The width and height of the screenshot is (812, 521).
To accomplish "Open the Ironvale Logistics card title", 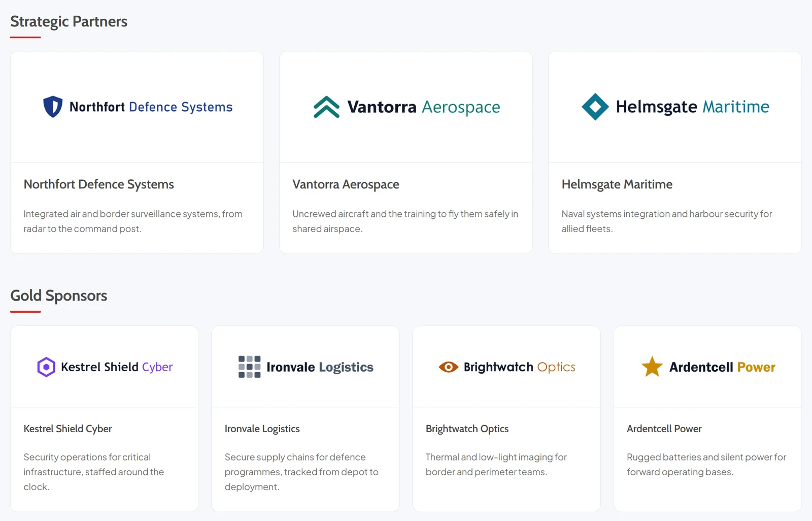I will point(262,429).
